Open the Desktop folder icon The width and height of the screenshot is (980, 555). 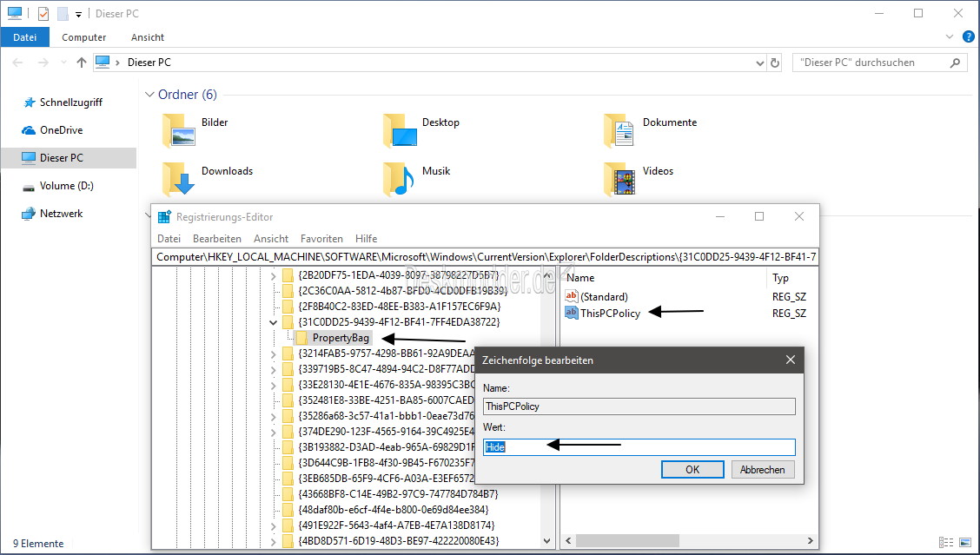click(400, 130)
